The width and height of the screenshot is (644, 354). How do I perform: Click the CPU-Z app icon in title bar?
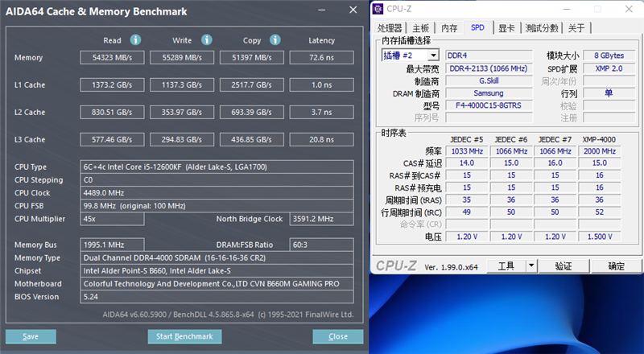coord(378,9)
